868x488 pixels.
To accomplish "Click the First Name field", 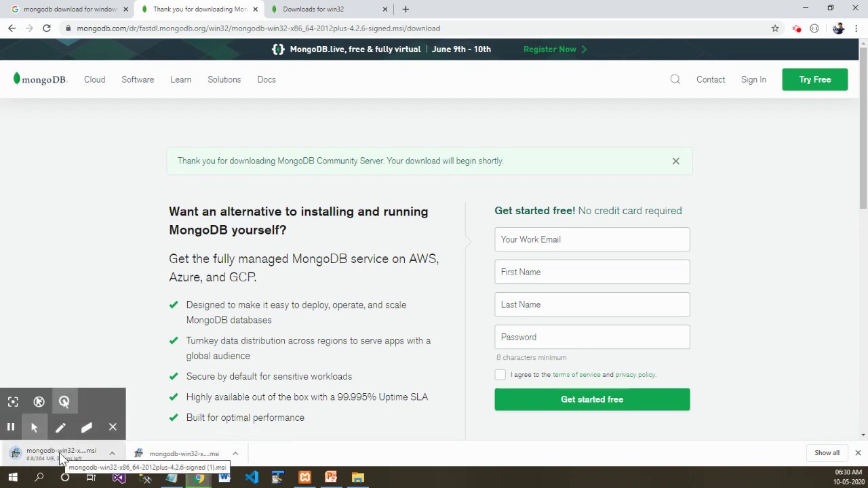I will tap(592, 272).
